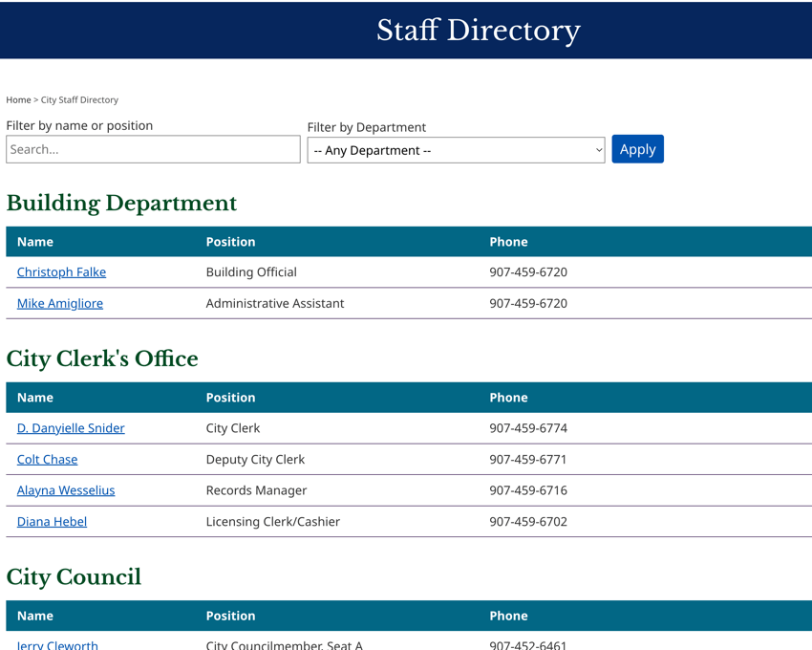Click the City Staff Directory breadcrumb item
Image resolution: width=812 pixels, height=650 pixels.
[x=77, y=99]
